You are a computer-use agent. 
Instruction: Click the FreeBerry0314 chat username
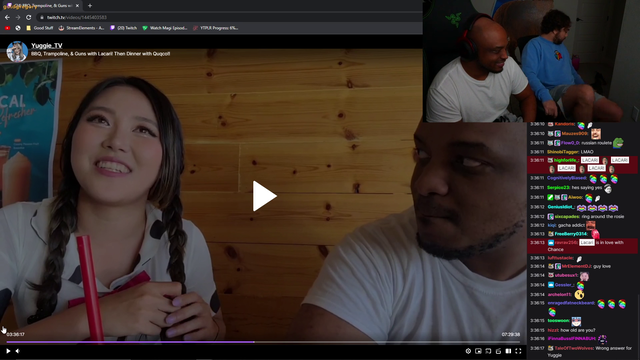(x=571, y=234)
